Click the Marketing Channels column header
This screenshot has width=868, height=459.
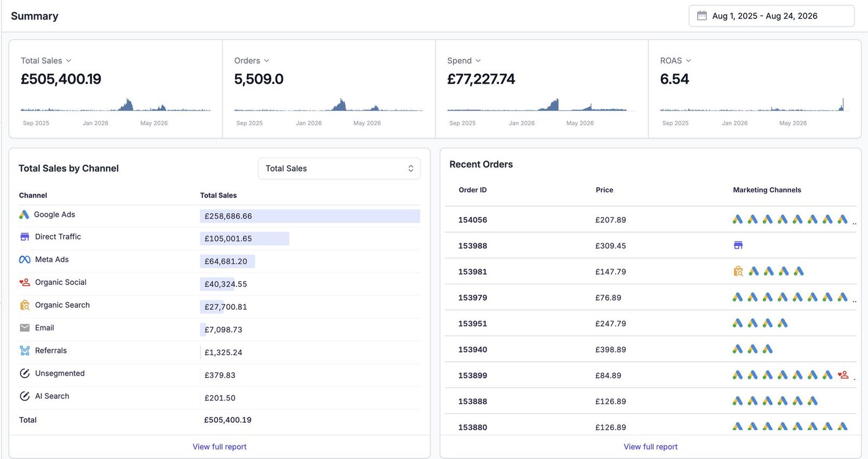pyautogui.click(x=767, y=190)
